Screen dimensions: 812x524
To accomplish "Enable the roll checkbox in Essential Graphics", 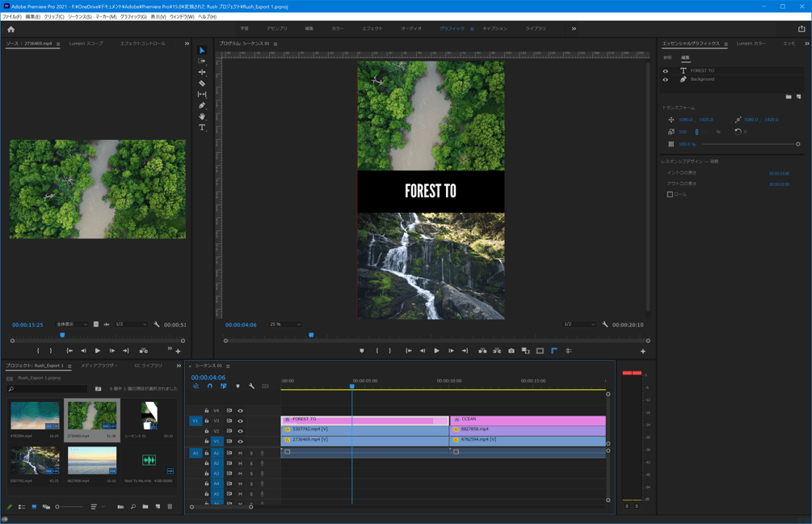I will [x=670, y=194].
